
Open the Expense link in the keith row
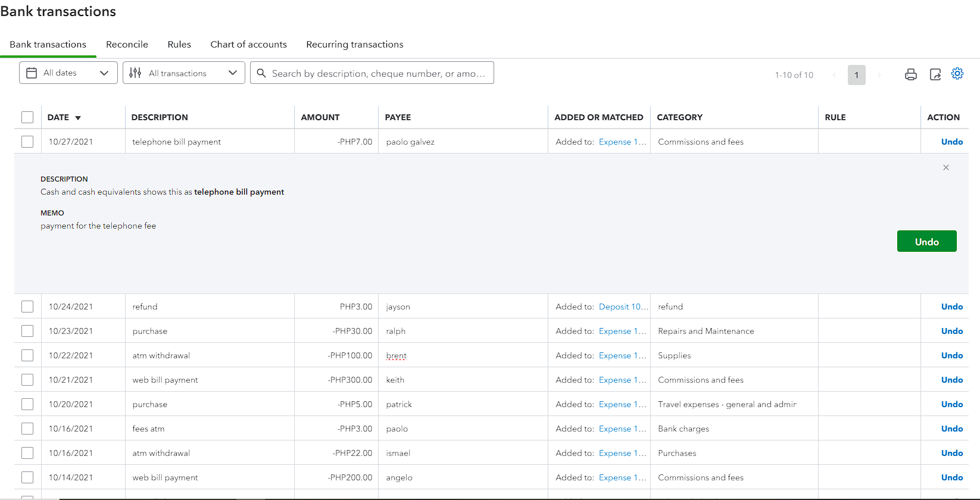[x=622, y=380]
